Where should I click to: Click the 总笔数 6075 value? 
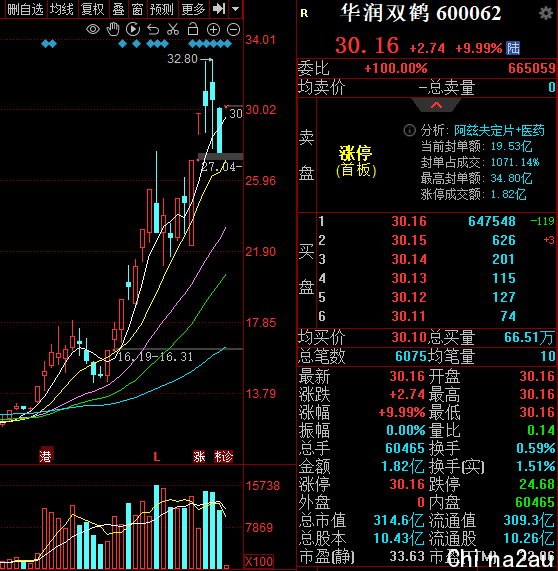click(411, 356)
